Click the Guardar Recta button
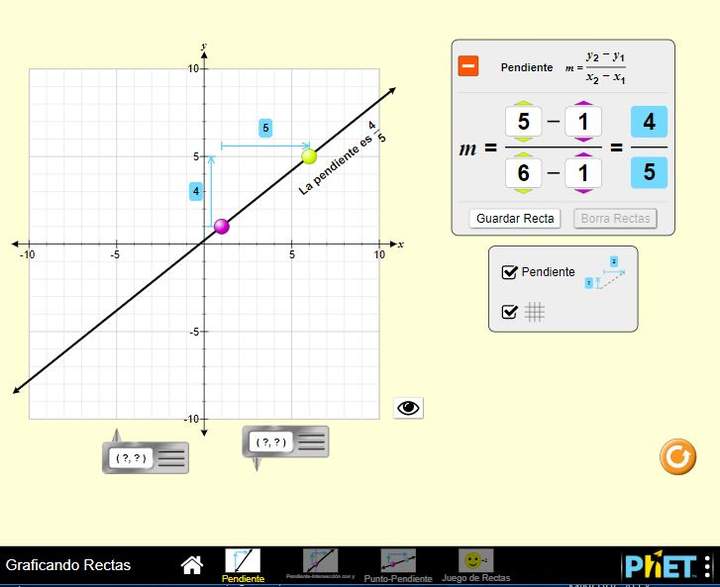Image resolution: width=720 pixels, height=587 pixels. (x=515, y=218)
